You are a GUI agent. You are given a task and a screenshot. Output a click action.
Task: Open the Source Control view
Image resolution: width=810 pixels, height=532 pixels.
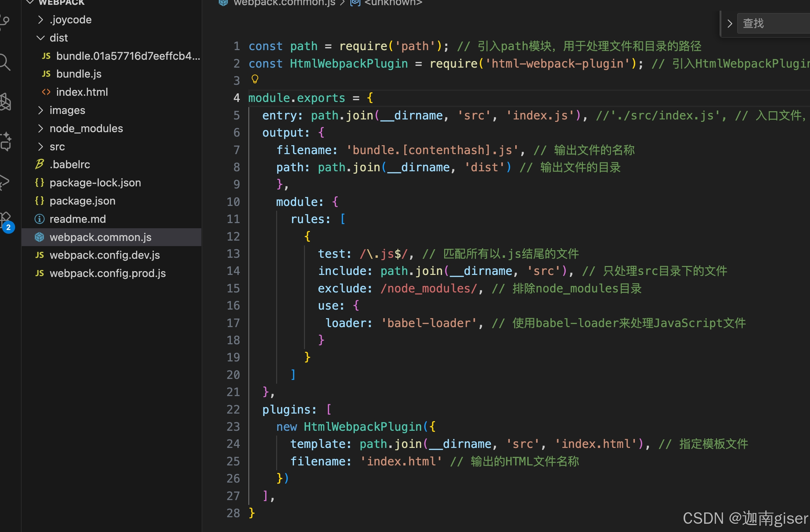(4, 21)
